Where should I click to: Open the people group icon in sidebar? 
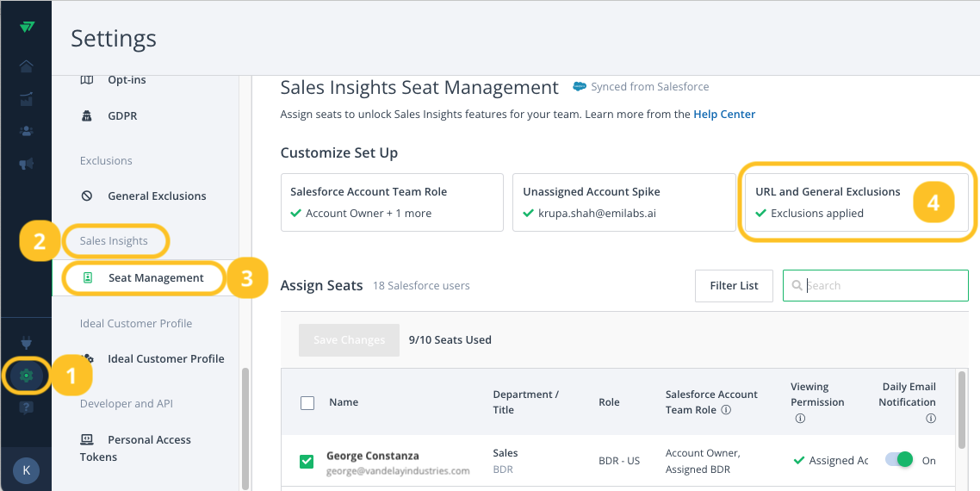pyautogui.click(x=26, y=131)
